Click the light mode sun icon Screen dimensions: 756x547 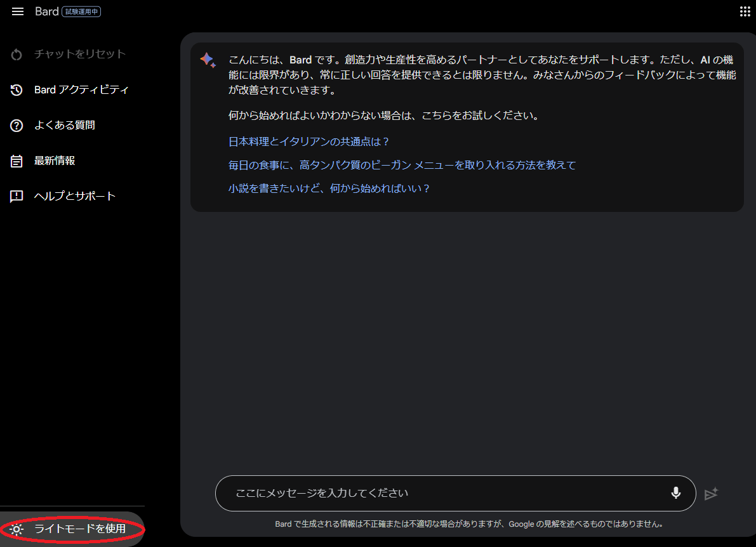click(x=17, y=529)
